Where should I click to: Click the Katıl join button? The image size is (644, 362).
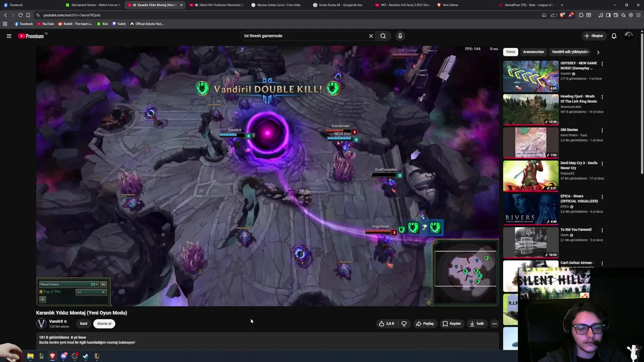(x=84, y=324)
